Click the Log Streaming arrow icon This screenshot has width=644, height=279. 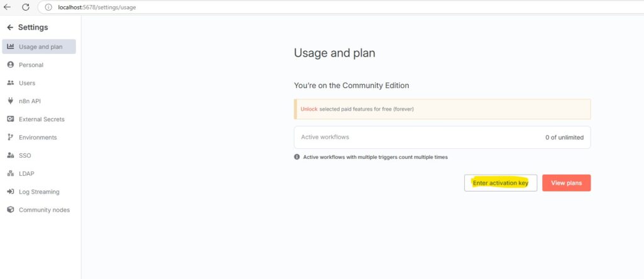(x=11, y=192)
